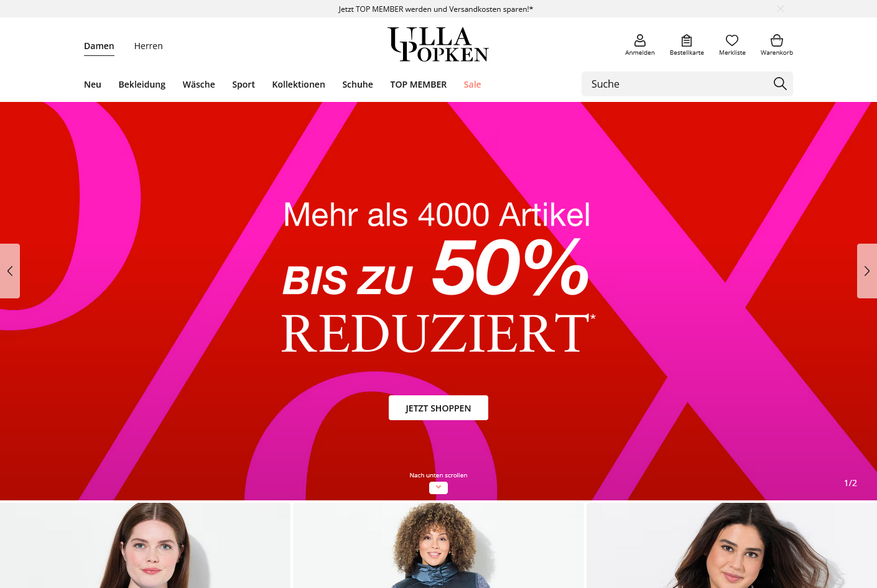Open the curly-haired model product thumbnail
The height and width of the screenshot is (588, 877).
coord(438,545)
